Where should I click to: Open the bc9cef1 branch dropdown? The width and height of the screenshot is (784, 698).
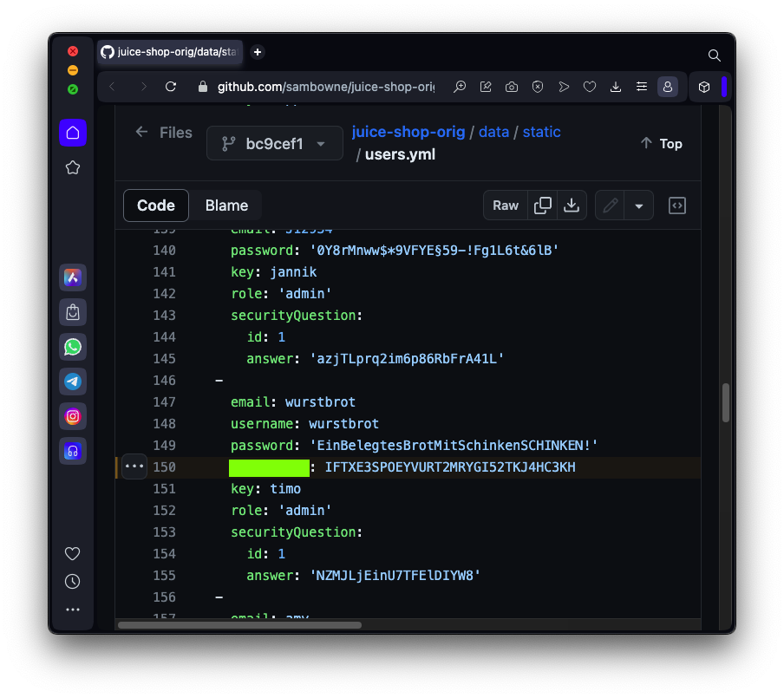[275, 144]
